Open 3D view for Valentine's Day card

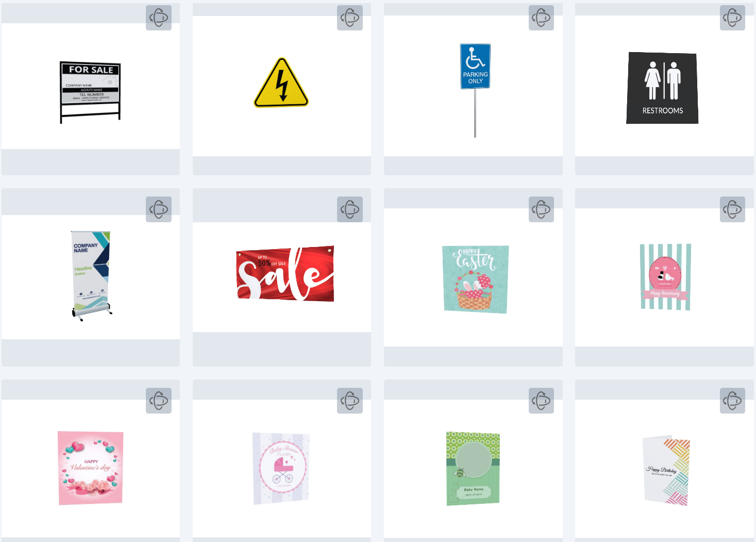[x=159, y=401]
